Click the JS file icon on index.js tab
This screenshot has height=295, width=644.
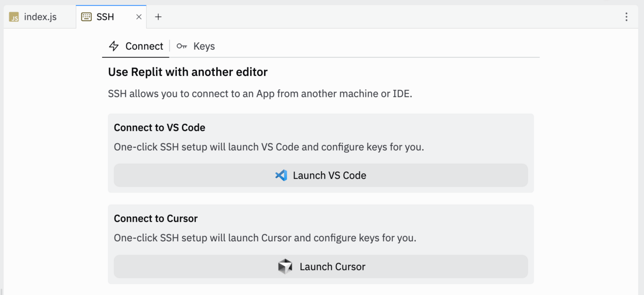tap(14, 17)
